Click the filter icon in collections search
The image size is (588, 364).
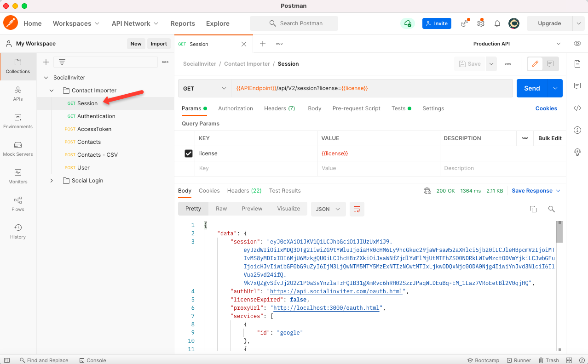(x=62, y=62)
